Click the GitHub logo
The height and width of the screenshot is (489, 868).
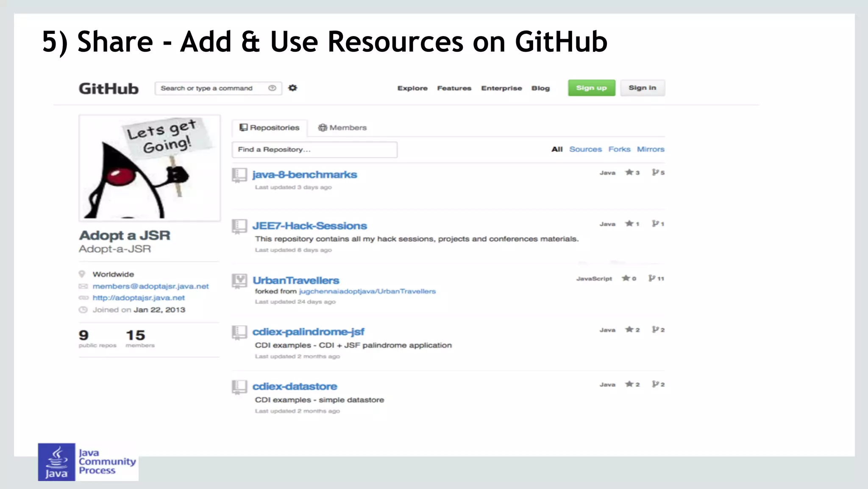tap(108, 89)
